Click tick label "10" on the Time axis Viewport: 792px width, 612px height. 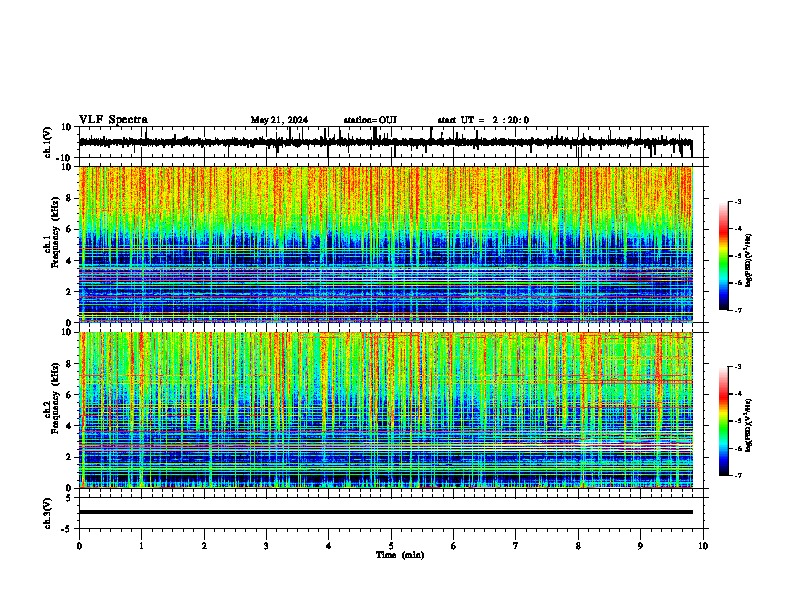(703, 546)
